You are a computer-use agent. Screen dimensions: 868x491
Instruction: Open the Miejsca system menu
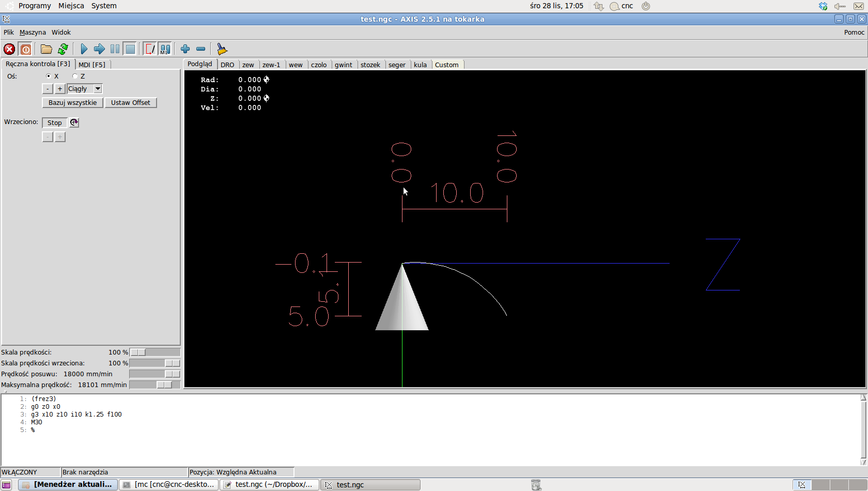click(71, 6)
